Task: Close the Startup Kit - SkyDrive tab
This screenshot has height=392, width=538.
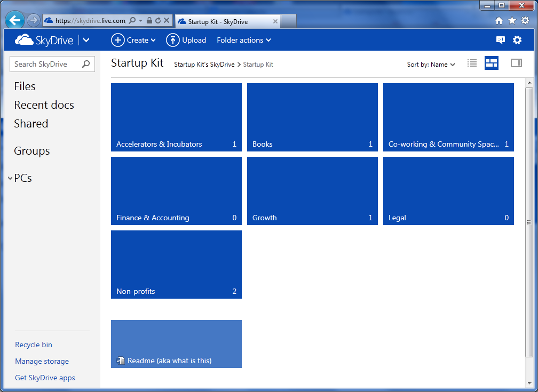Action: coord(275,21)
